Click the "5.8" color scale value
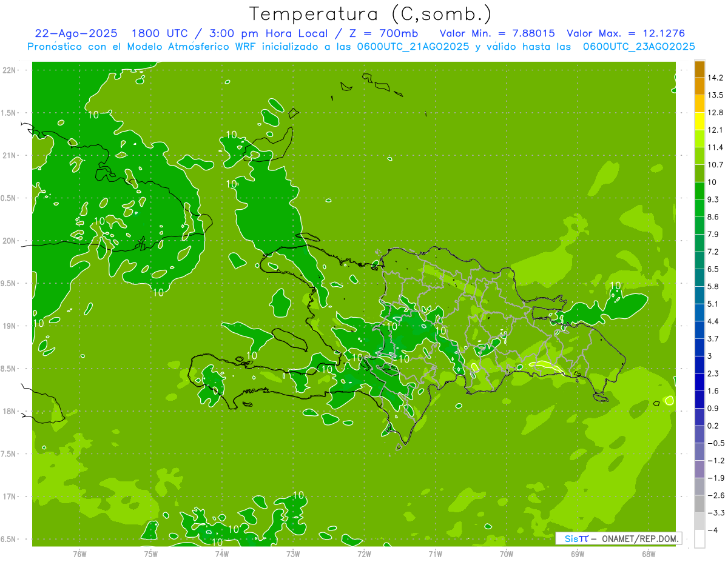This screenshot has height=562, width=728. click(713, 287)
